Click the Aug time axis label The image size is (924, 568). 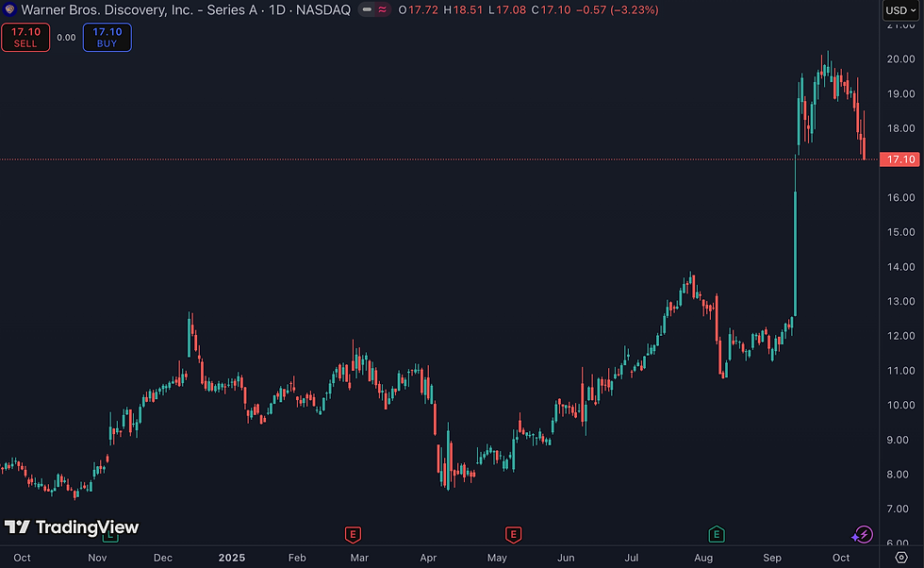[703, 558]
